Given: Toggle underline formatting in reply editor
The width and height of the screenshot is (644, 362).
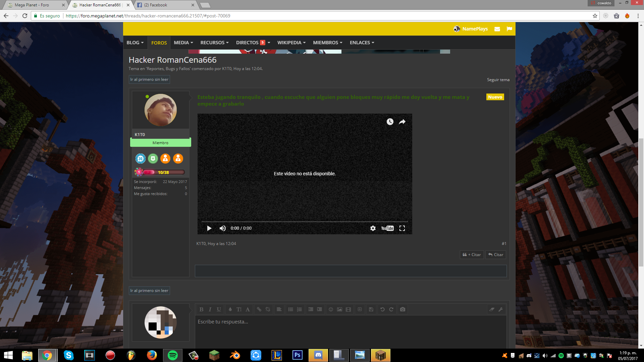Looking at the screenshot, I should (219, 309).
